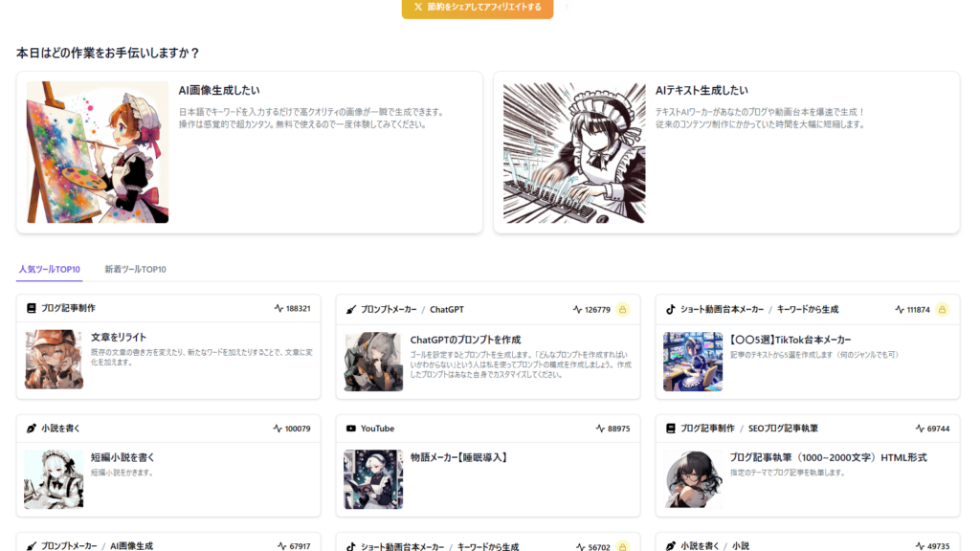980x551 pixels.
Task: Open the 文章をリライト tool
Action: click(119, 339)
